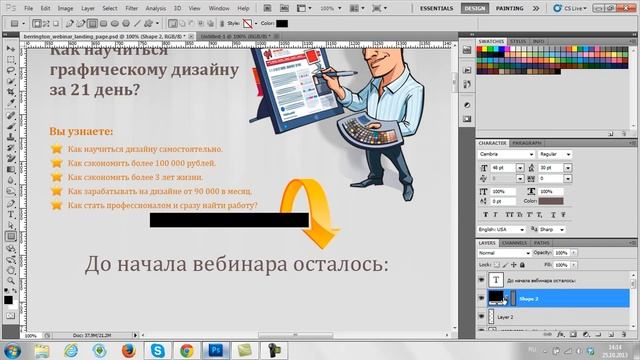The height and width of the screenshot is (360, 640).
Task: Click Shape 2 layer thumbnail
Action: pos(496,298)
